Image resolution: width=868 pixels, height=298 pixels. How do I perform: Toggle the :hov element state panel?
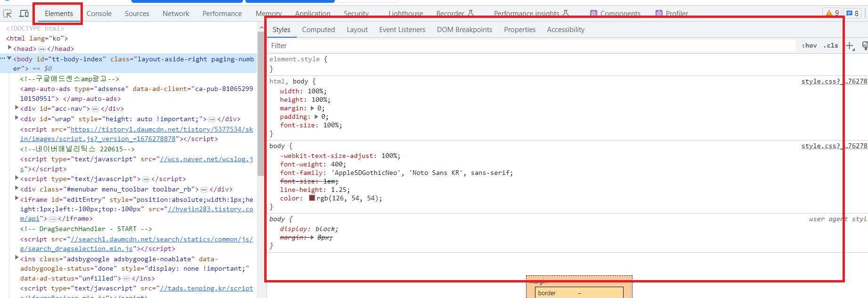pos(809,46)
